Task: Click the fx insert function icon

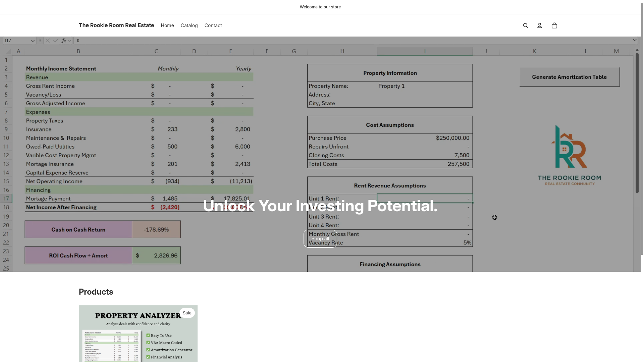Action: click(x=64, y=41)
